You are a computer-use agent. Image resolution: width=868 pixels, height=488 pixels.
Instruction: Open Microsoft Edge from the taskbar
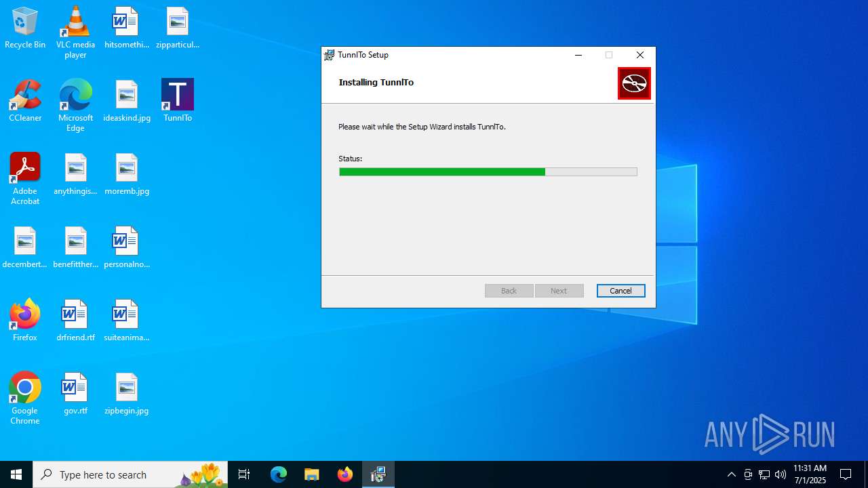[279, 474]
